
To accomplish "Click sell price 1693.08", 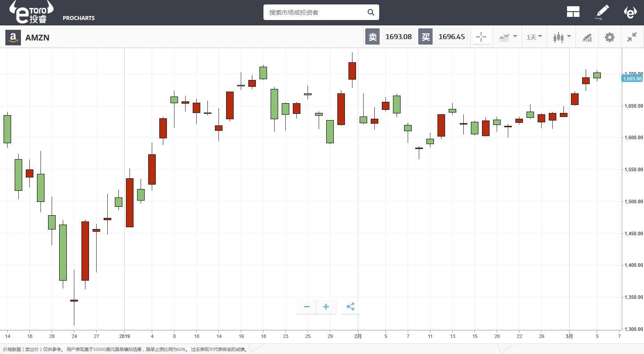I will tap(398, 37).
